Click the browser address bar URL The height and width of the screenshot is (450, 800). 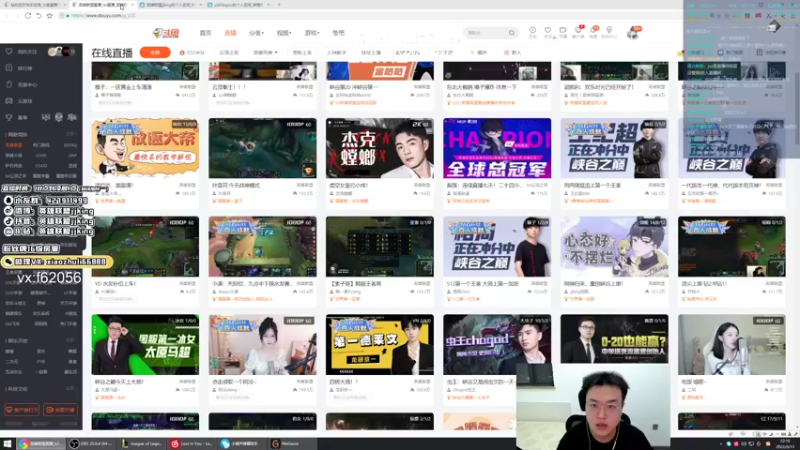[103, 16]
